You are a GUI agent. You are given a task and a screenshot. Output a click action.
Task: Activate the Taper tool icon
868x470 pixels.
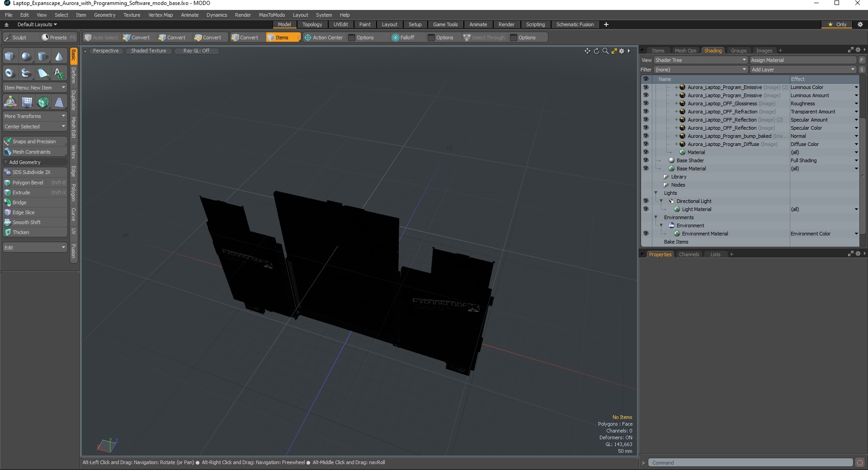tap(59, 102)
